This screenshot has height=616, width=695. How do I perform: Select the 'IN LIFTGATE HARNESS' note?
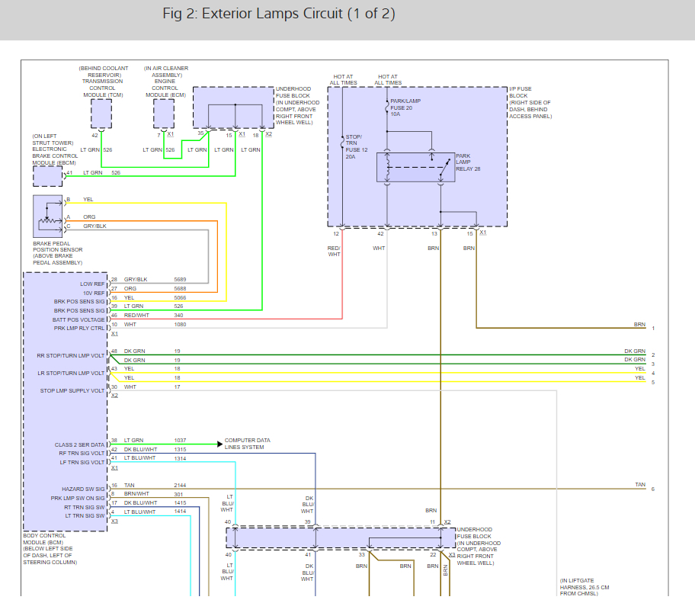(585, 587)
